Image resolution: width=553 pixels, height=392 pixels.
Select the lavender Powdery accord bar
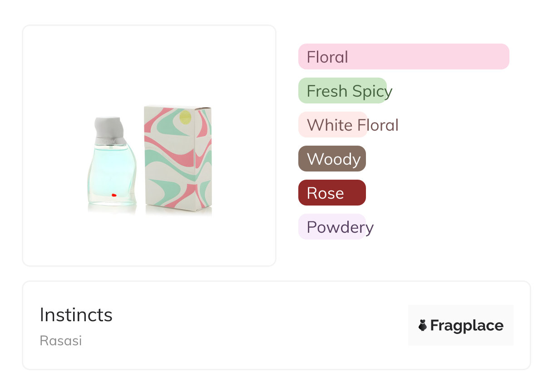pos(332,227)
